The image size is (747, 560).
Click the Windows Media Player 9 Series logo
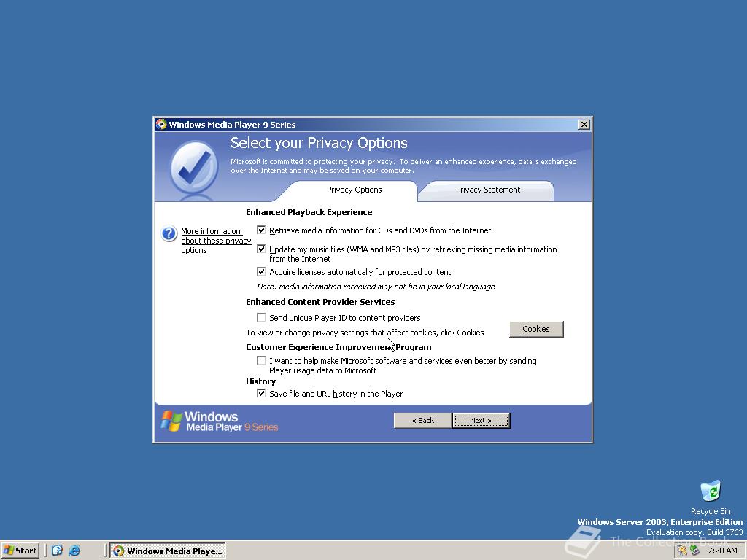click(x=219, y=421)
